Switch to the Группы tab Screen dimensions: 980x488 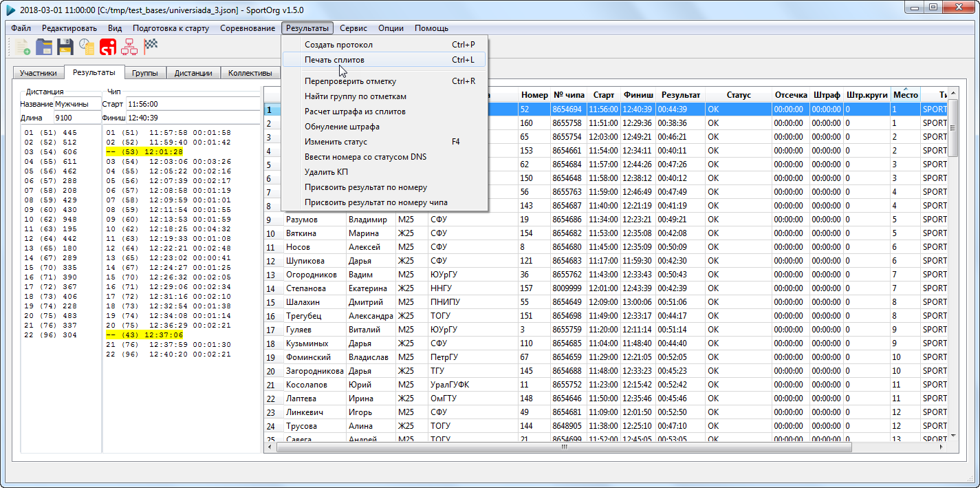pos(145,73)
